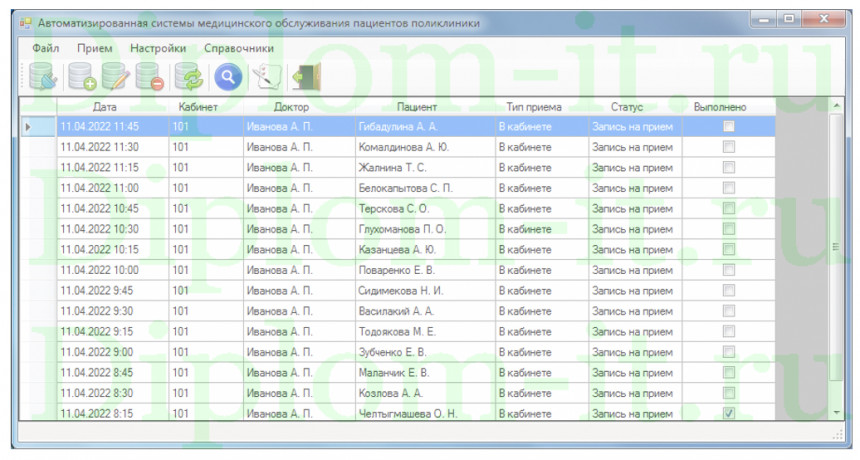860x460 pixels.
Task: Check Выполнено for Белокапытова С. П.
Action: pos(728,188)
